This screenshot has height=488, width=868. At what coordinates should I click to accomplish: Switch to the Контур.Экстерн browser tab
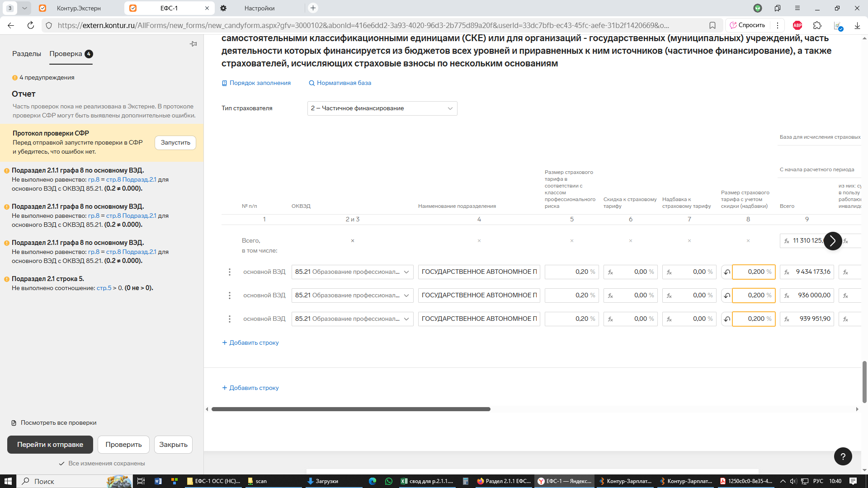(79, 8)
